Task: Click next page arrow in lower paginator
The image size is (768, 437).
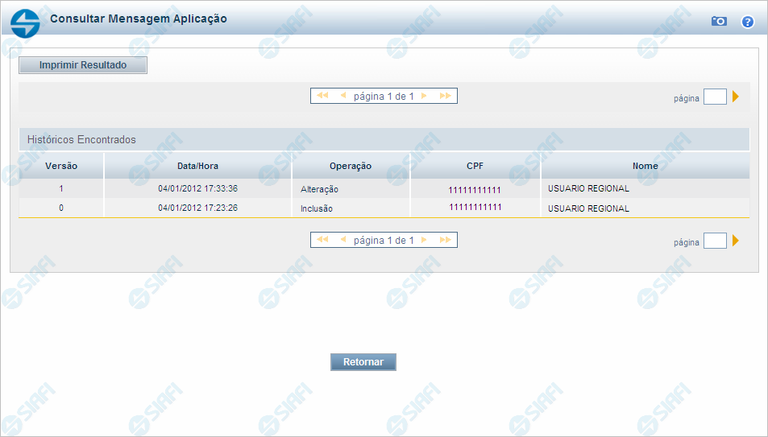Action: click(424, 240)
